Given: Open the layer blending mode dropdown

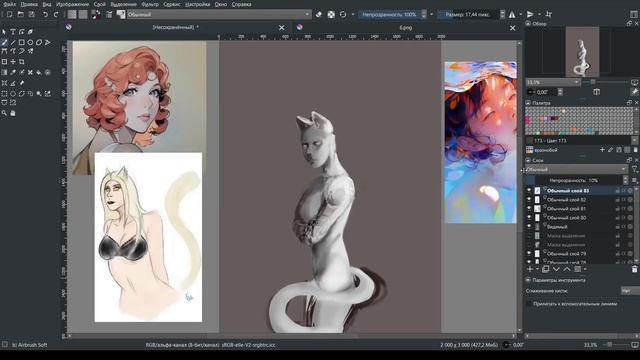Looking at the screenshot, I should [x=576, y=169].
